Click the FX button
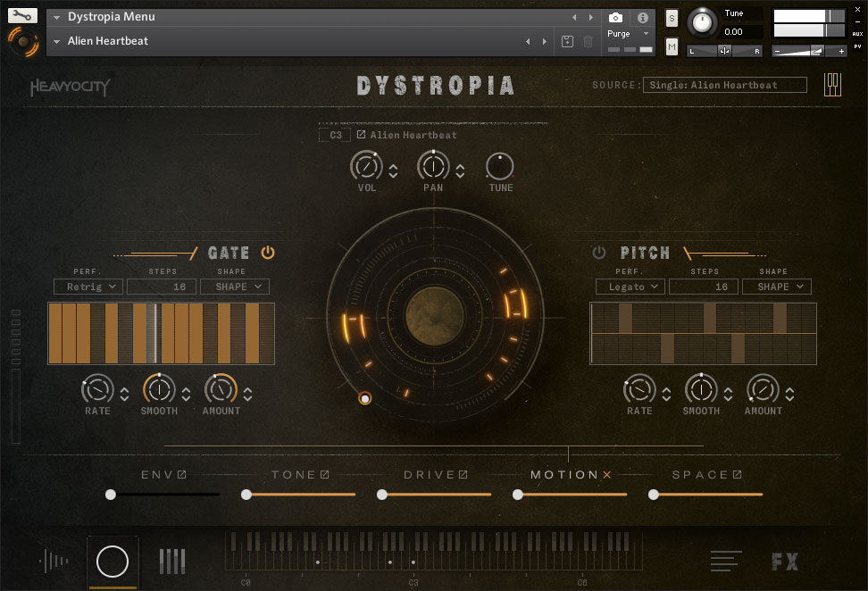This screenshot has width=868, height=591. coord(785,562)
